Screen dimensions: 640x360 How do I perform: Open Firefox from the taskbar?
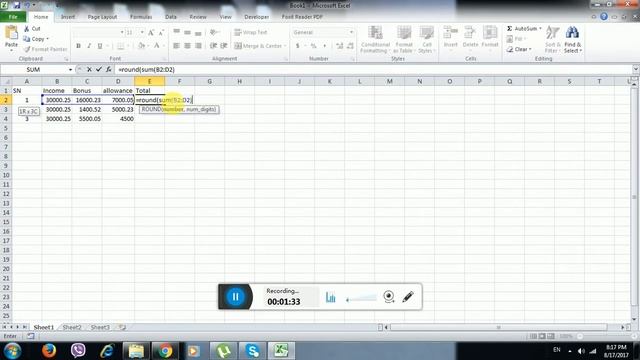(x=49, y=351)
